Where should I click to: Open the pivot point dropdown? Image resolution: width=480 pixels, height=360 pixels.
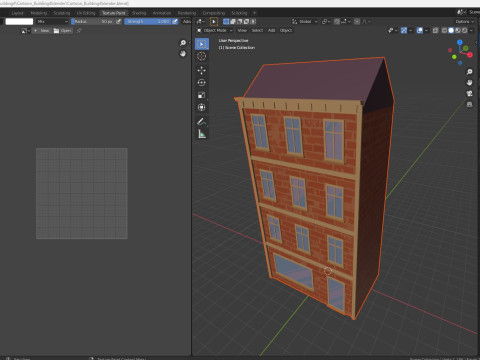(x=326, y=21)
